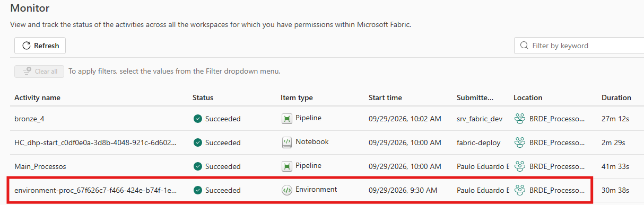This screenshot has height=205, width=644.
Task: Click the Status column header
Action: click(203, 97)
